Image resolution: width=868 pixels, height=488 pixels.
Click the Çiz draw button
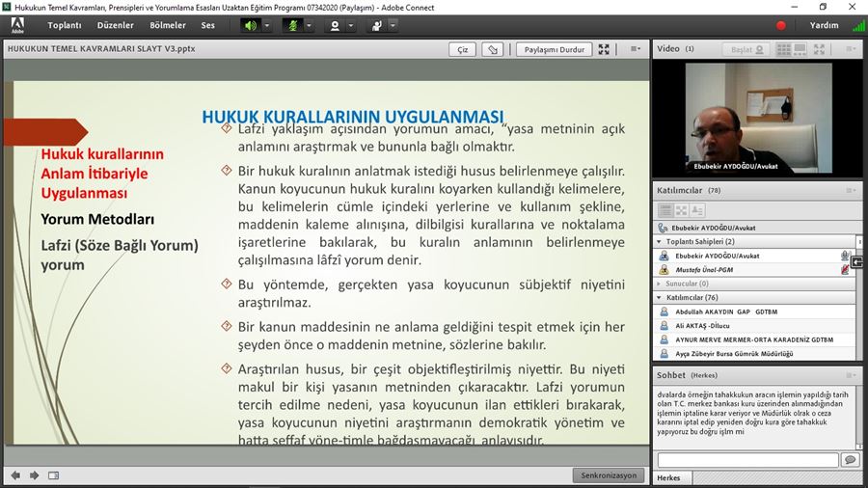pyautogui.click(x=463, y=49)
